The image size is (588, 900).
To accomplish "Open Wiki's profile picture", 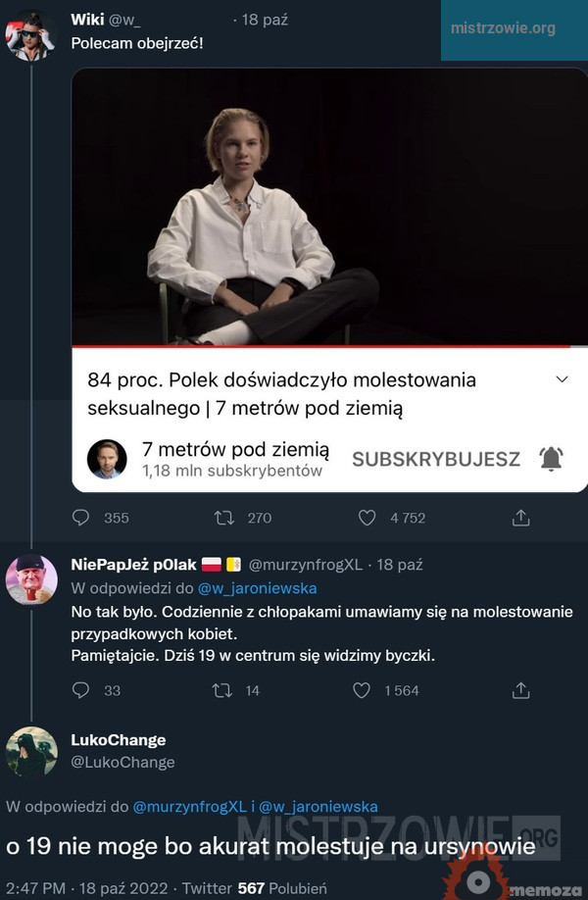I will click(30, 36).
